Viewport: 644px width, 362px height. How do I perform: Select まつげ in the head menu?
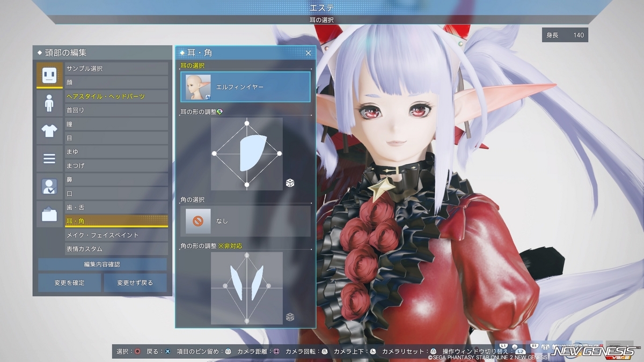[116, 166]
